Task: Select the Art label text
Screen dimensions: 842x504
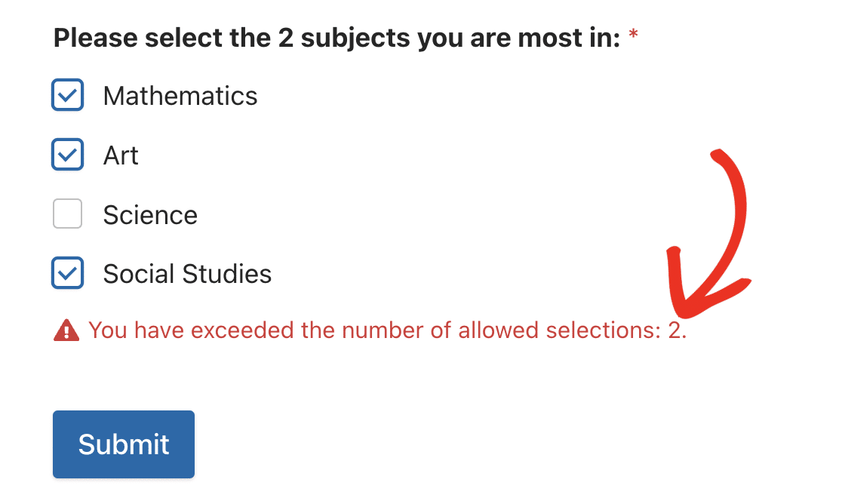Action: point(121,155)
